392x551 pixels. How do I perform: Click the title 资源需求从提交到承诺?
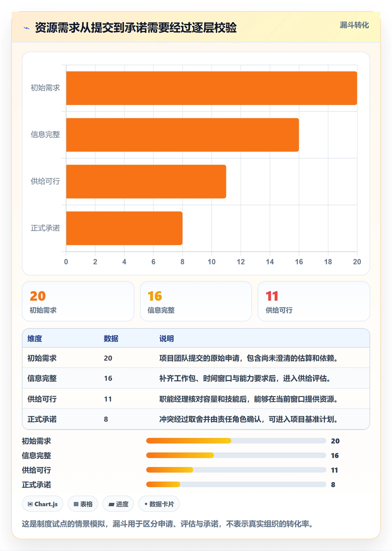tap(136, 28)
